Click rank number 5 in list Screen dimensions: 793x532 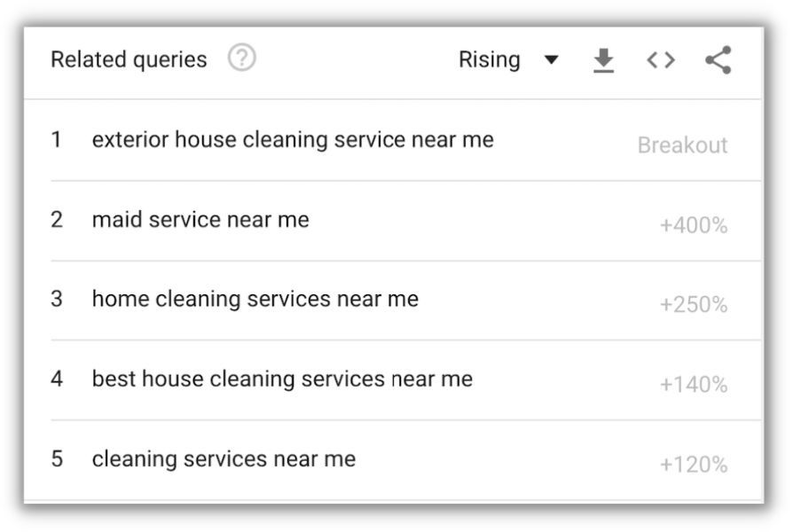click(x=57, y=459)
